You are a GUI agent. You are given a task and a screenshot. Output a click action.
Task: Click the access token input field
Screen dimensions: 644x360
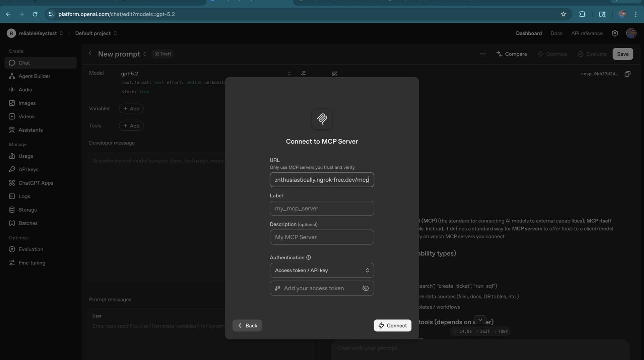pyautogui.click(x=322, y=288)
